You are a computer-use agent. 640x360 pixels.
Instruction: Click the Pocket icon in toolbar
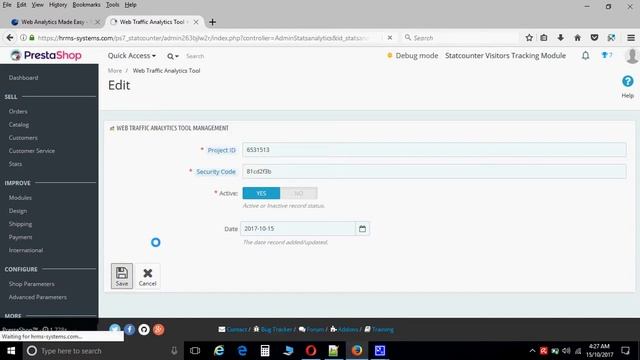pos(594,38)
